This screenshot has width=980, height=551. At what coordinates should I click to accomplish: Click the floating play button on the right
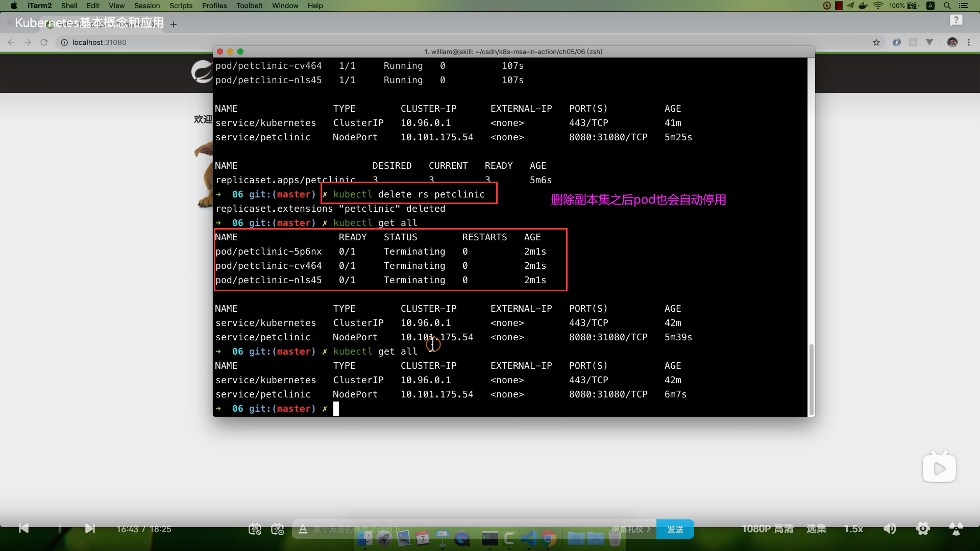939,468
